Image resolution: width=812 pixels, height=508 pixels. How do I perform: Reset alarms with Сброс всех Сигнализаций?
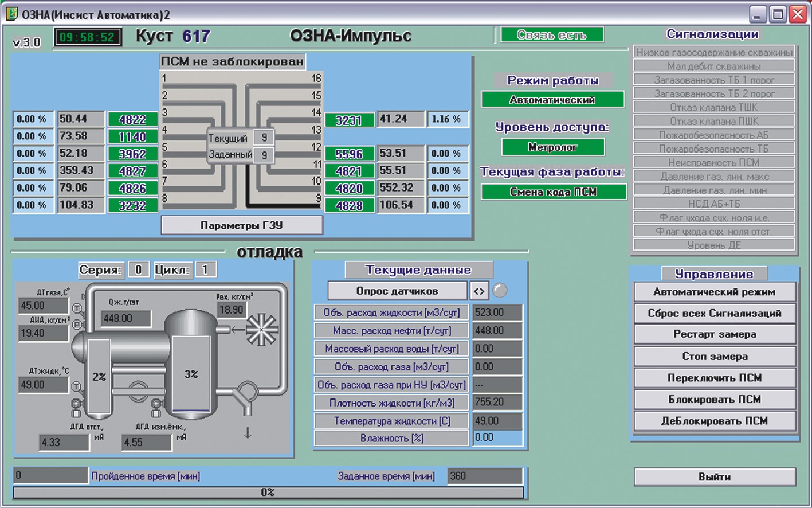point(715,313)
